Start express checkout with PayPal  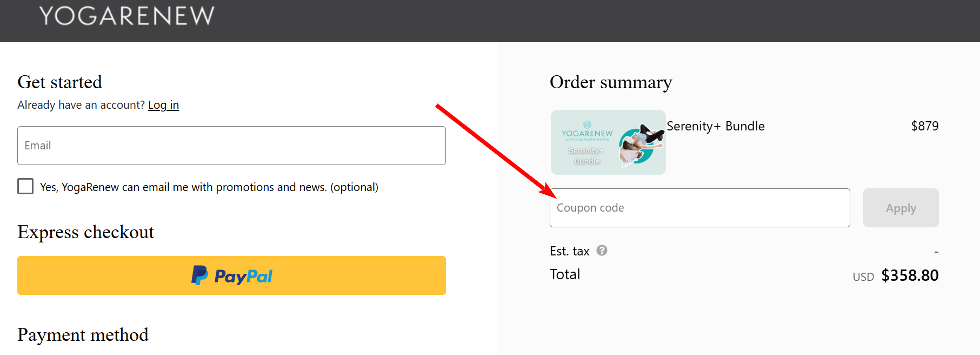(x=231, y=275)
